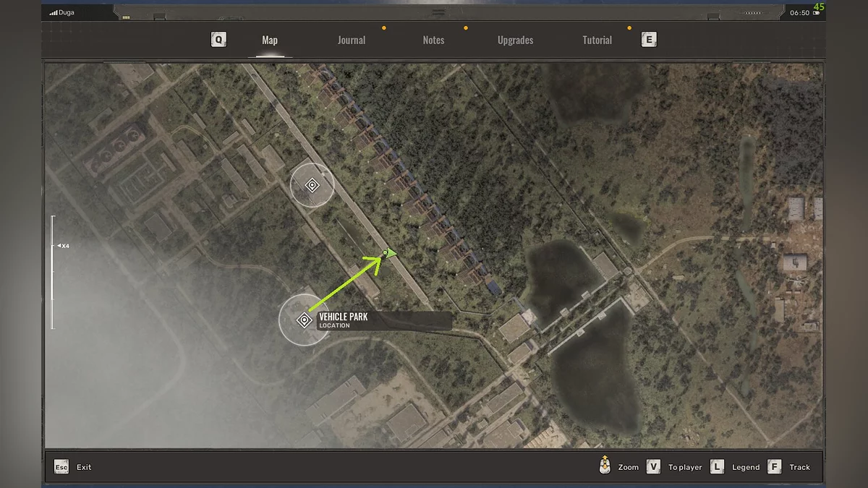Image resolution: width=868 pixels, height=488 pixels.
Task: Click the F key icon
Action: point(774,467)
